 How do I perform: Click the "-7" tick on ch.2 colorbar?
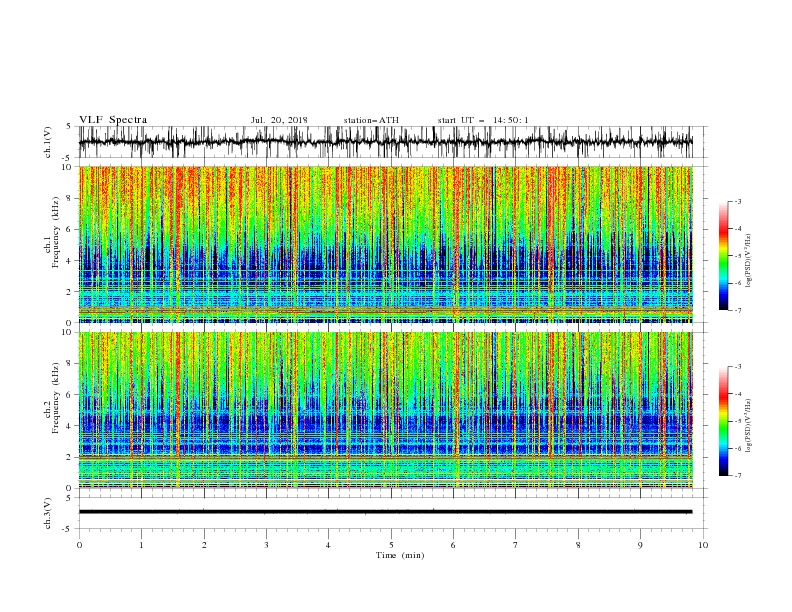tap(737, 476)
